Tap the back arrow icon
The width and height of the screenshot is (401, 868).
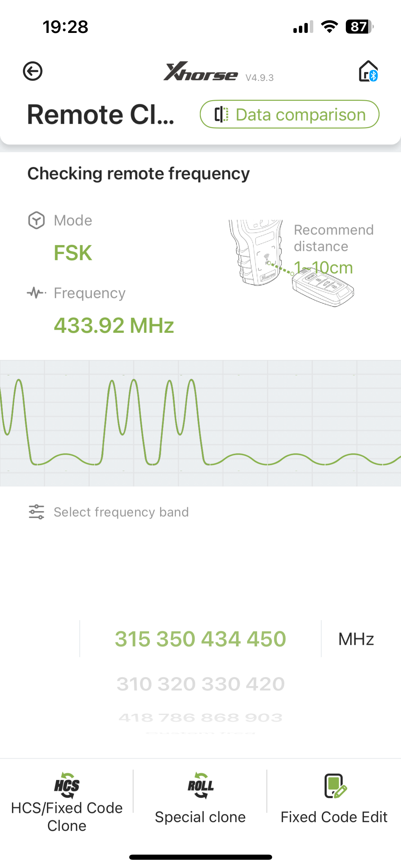tap(33, 71)
